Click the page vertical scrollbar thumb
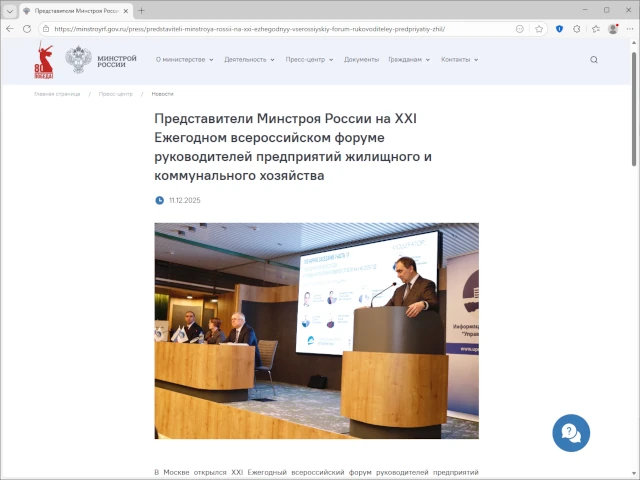The image size is (640, 480). (634, 108)
